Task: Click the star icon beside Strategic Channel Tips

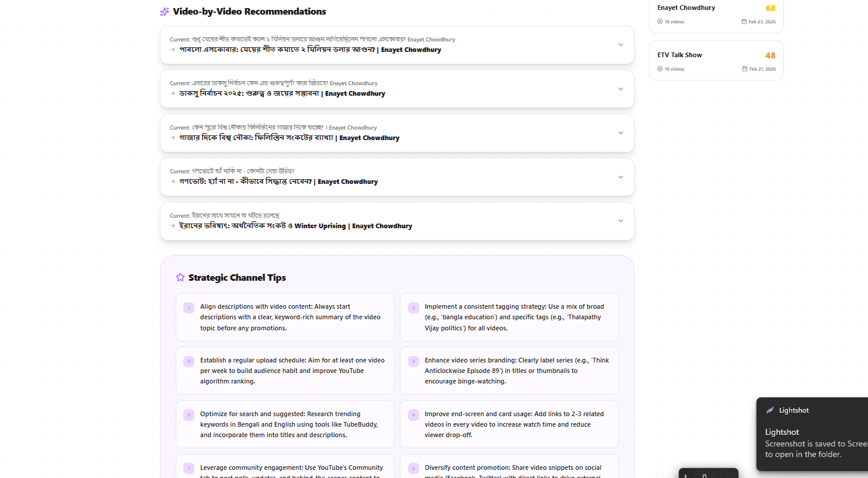Action: [180, 277]
